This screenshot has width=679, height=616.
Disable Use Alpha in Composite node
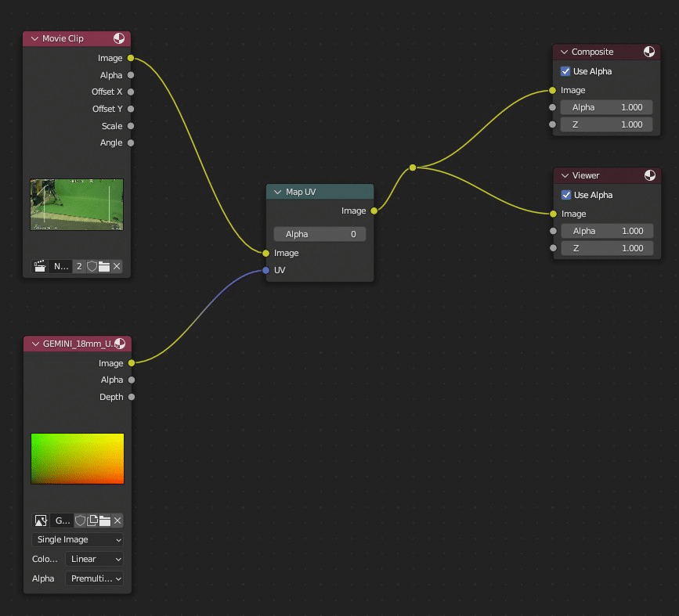click(x=565, y=71)
